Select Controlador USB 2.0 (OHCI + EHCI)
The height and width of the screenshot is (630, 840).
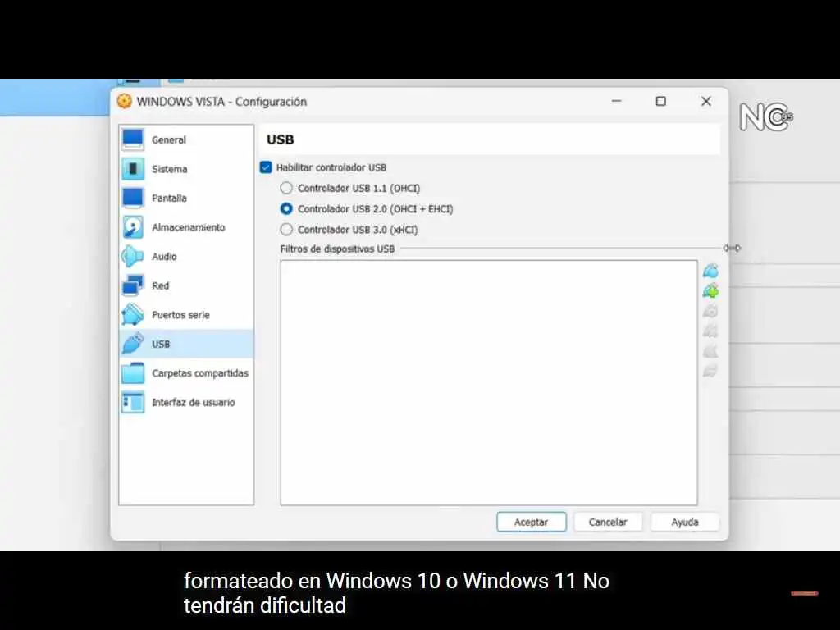point(286,208)
